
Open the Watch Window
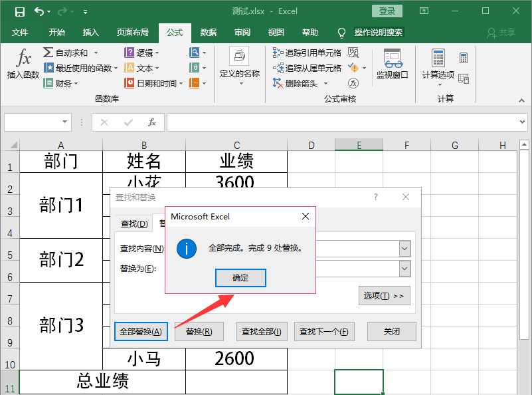tap(393, 64)
